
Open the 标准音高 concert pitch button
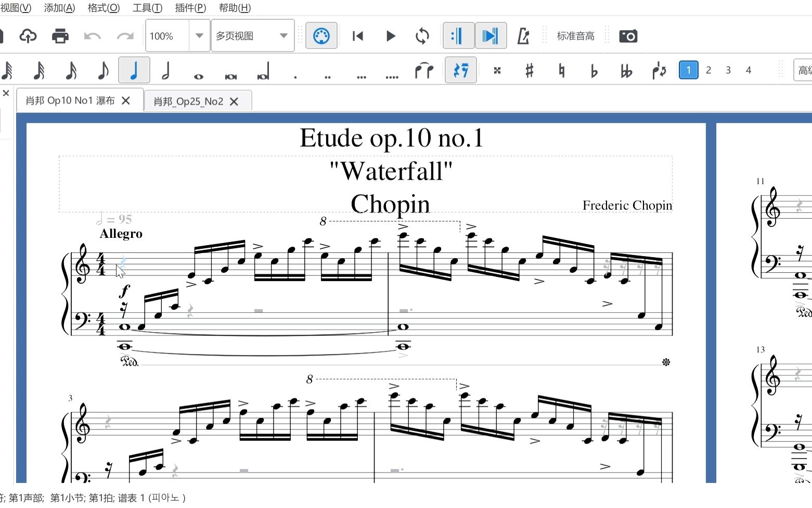(x=576, y=36)
